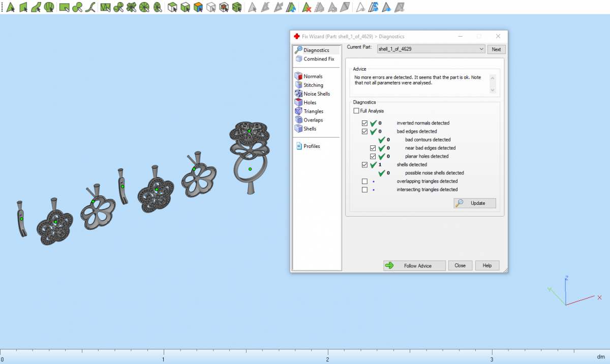Click the orange and blue cube icon
Image resolution: width=610 pixels, height=364 pixels.
tap(198, 7)
